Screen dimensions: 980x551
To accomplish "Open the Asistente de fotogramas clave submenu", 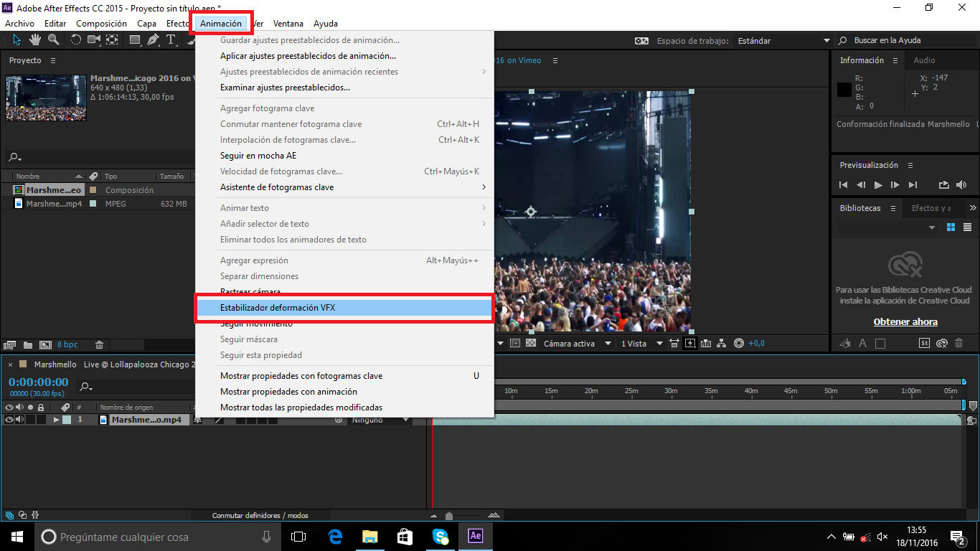I will pyautogui.click(x=344, y=187).
